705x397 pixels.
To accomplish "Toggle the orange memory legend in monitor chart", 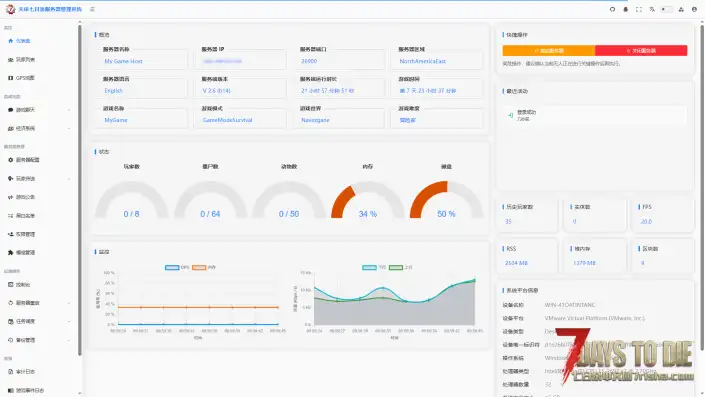I will coord(204,268).
